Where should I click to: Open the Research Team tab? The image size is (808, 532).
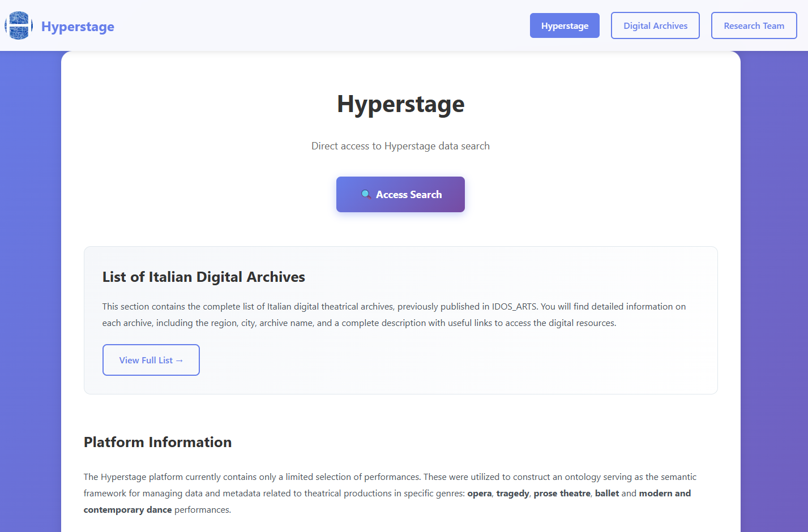pyautogui.click(x=753, y=26)
